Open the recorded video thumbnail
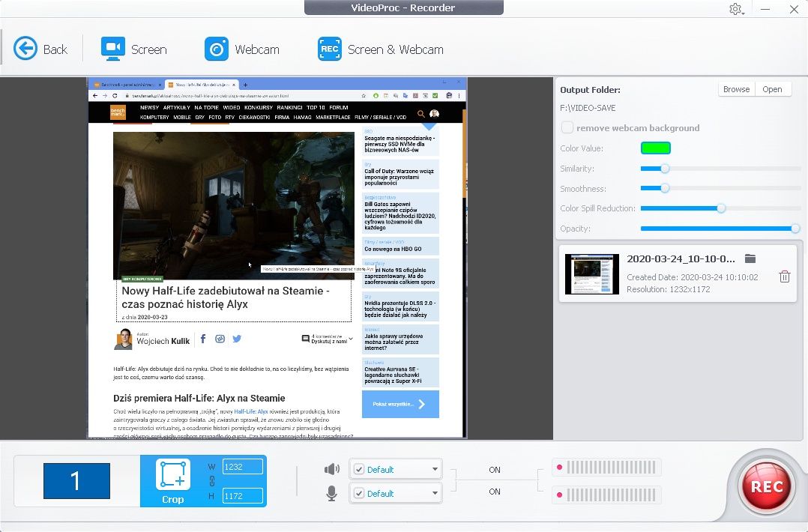The height and width of the screenshot is (532, 808). click(x=591, y=274)
